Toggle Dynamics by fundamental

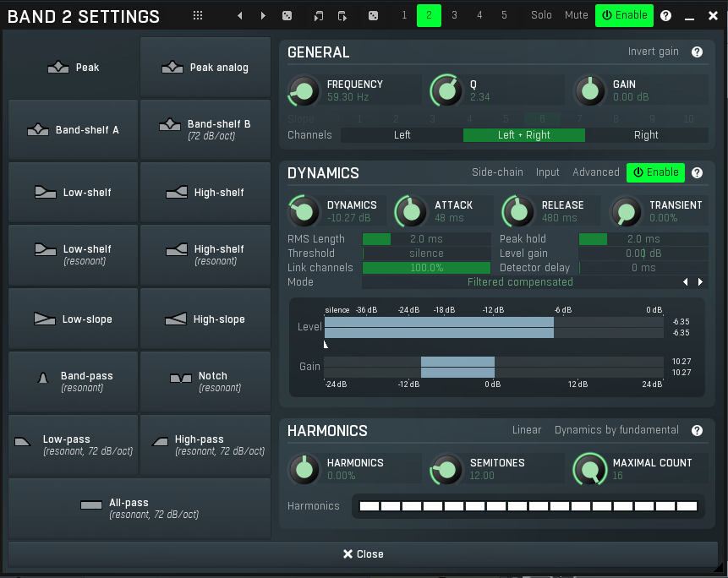[616, 430]
